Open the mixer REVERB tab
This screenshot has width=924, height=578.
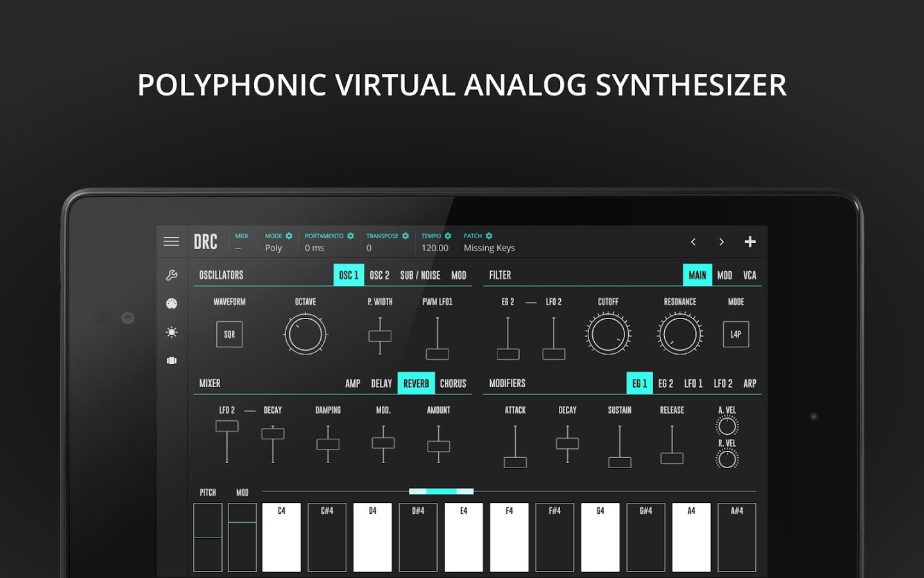416,383
